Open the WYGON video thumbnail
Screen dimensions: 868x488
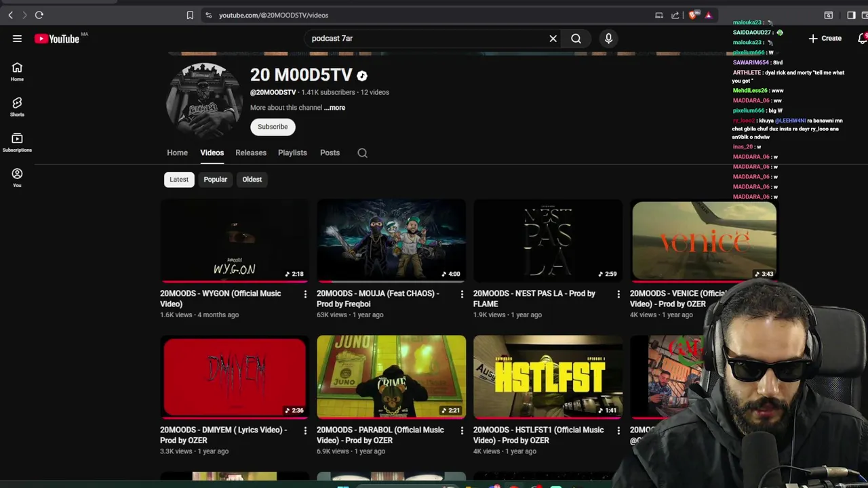click(x=235, y=241)
